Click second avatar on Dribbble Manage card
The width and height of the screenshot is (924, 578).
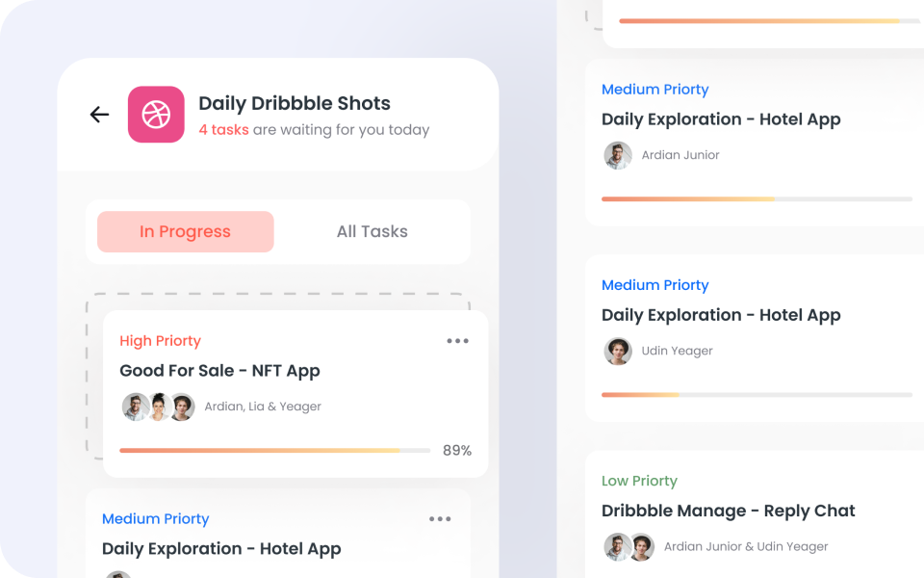point(642,547)
